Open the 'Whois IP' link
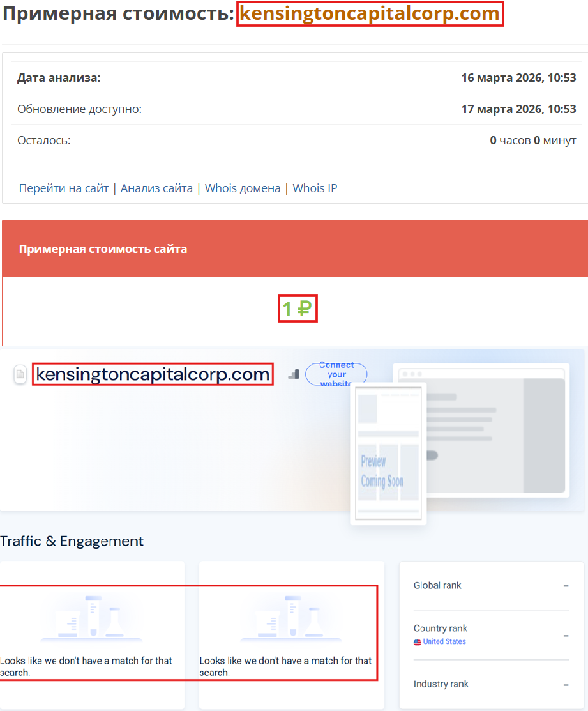This screenshot has width=588, height=711. (315, 188)
